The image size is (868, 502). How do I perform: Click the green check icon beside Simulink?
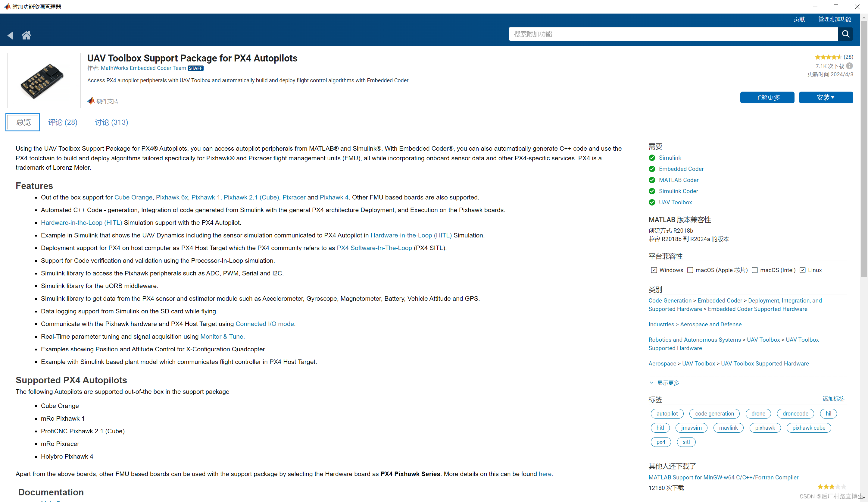point(652,158)
